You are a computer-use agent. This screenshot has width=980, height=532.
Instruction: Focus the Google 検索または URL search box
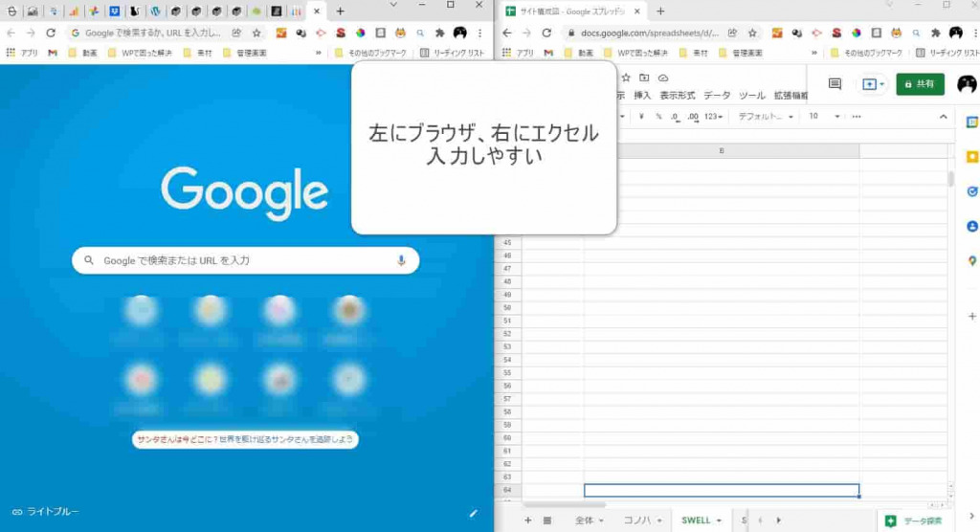point(246,260)
